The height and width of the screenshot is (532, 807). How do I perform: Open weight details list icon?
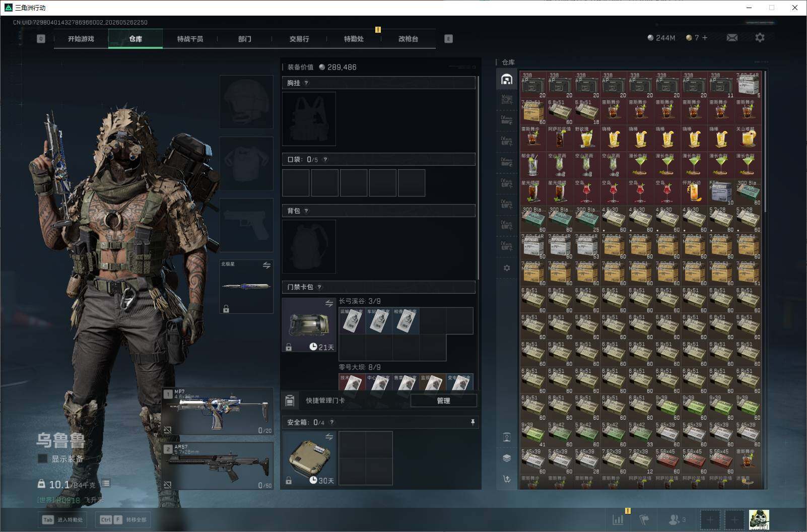106,484
